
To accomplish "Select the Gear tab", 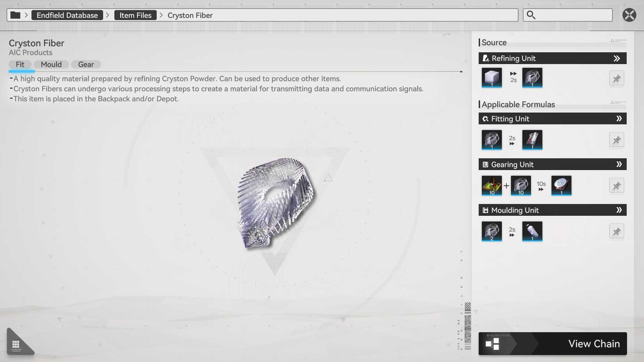I will [85, 64].
